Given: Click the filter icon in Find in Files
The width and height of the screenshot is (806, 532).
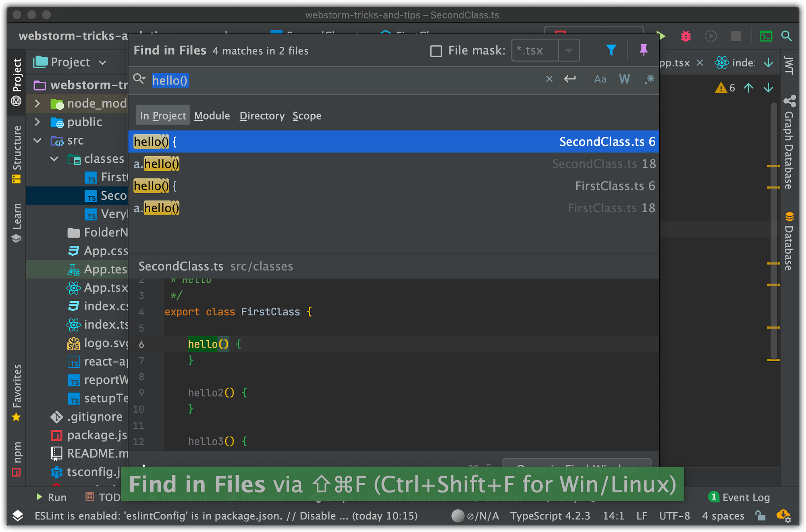Looking at the screenshot, I should pos(611,50).
